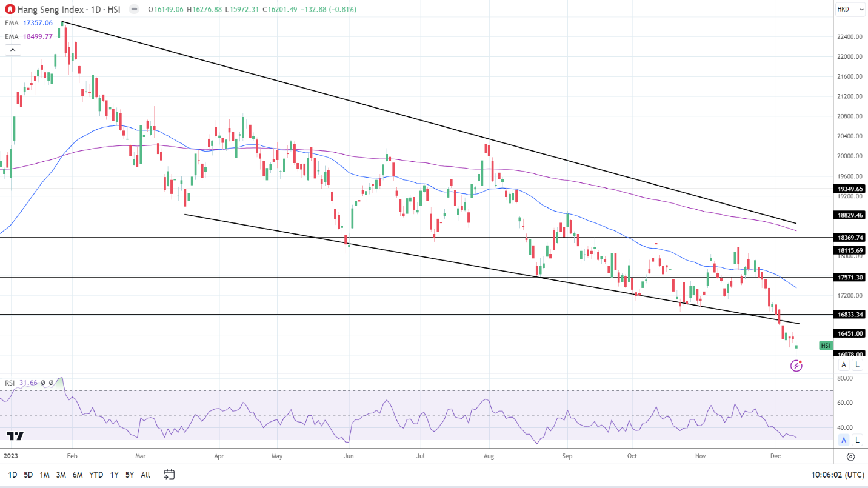This screenshot has height=488, width=868.
Task: Click the 2023 label on the time axis
Action: click(x=10, y=455)
